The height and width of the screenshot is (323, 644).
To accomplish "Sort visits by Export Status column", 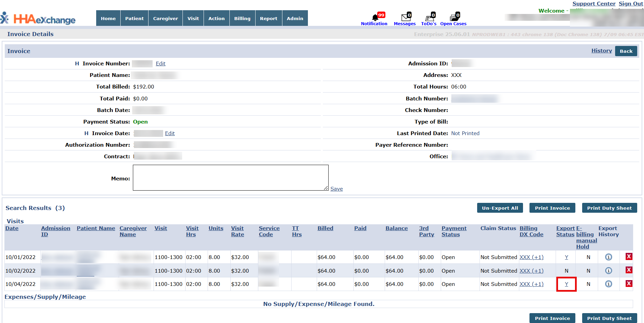I will tap(565, 231).
